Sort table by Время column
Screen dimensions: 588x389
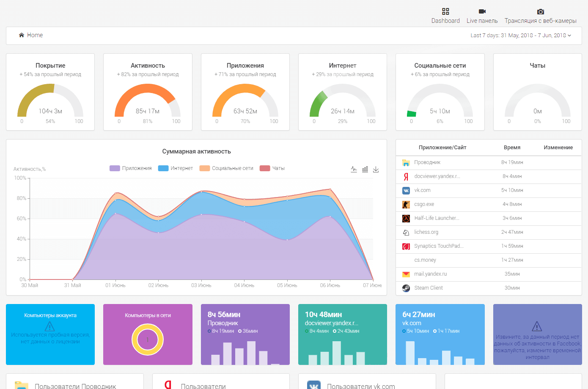pyautogui.click(x=512, y=148)
